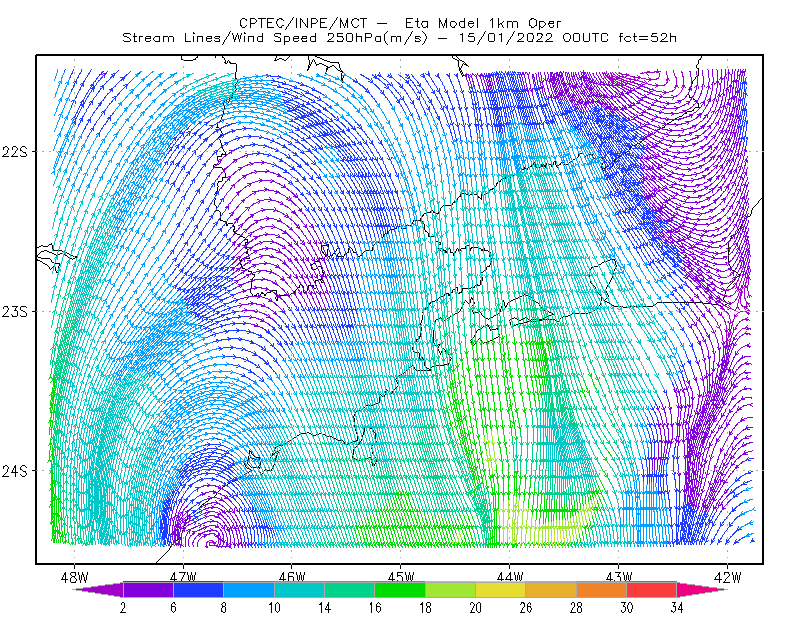The width and height of the screenshot is (800, 618).
Task: Click the 45W longitude label
Action: click(x=401, y=576)
